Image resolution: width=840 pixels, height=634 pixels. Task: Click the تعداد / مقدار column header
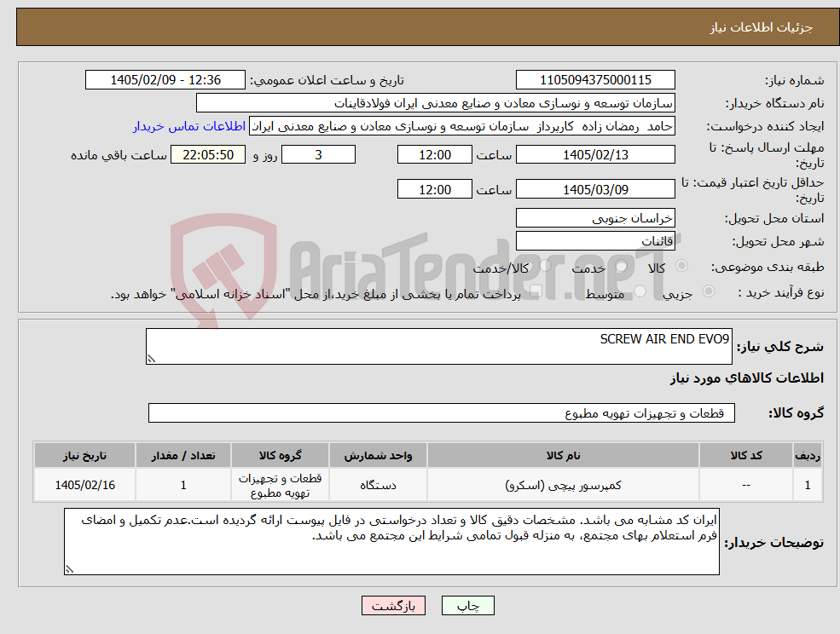coord(183,455)
